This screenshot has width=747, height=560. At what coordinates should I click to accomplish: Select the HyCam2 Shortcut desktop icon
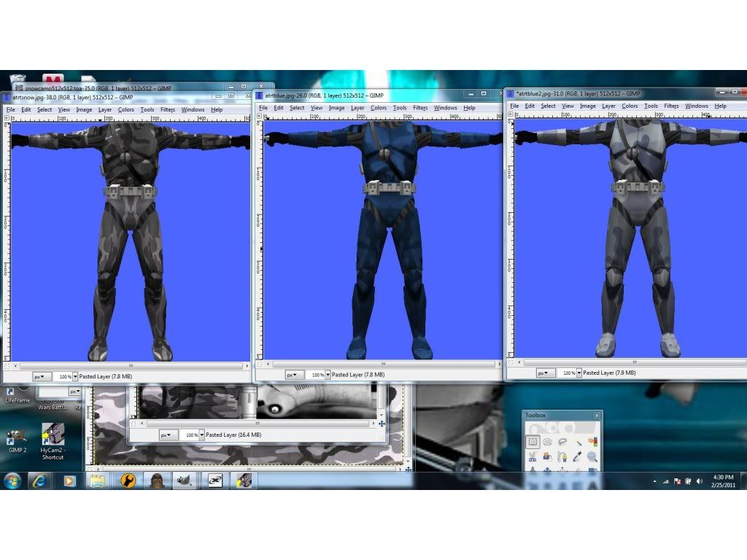coord(53,441)
